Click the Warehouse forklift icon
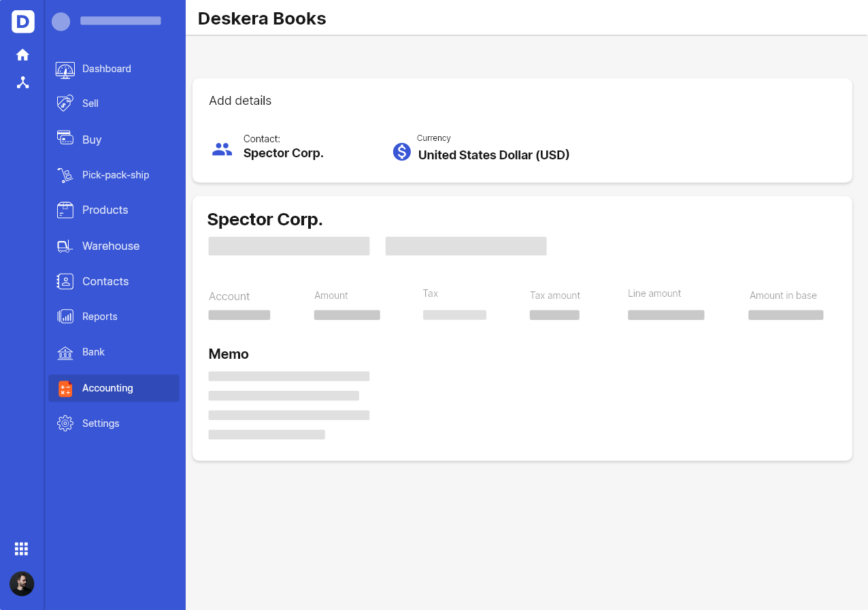The image size is (868, 610). click(x=65, y=246)
